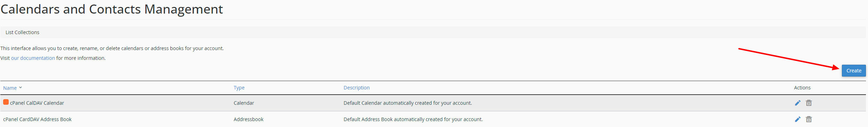Delete the cPanel CardDAV Address Book entry
The image size is (868, 127).
(809, 119)
